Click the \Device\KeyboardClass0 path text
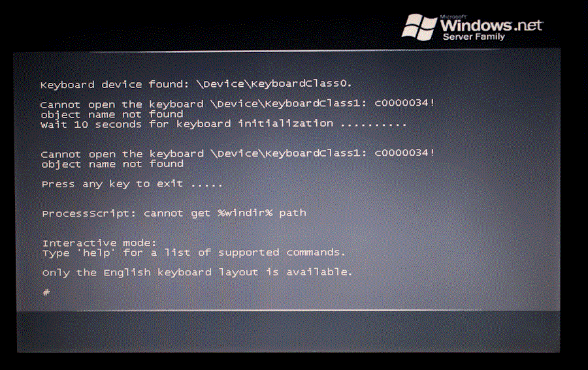The height and width of the screenshot is (370, 588). click(x=274, y=84)
